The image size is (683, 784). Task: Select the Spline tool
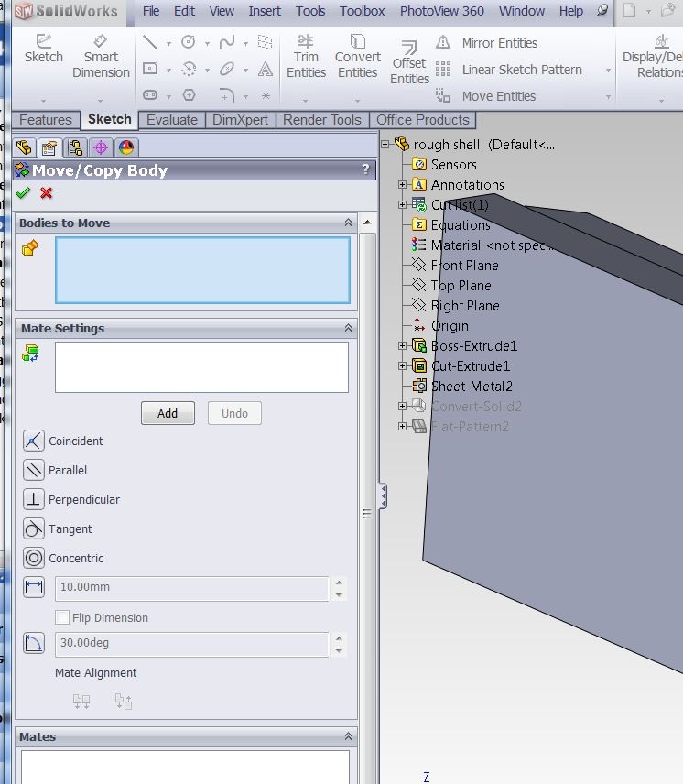click(x=227, y=42)
